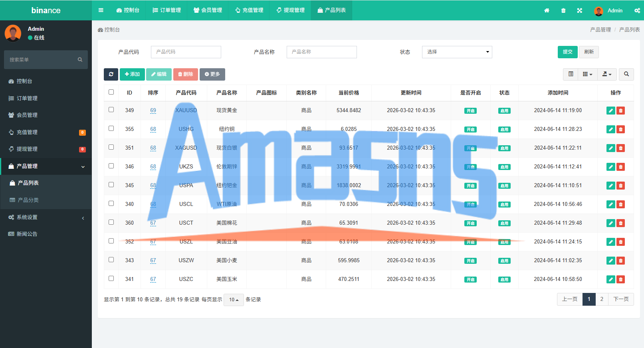644x348 pixels.
Task: Click the 添加 add button
Action: (132, 74)
